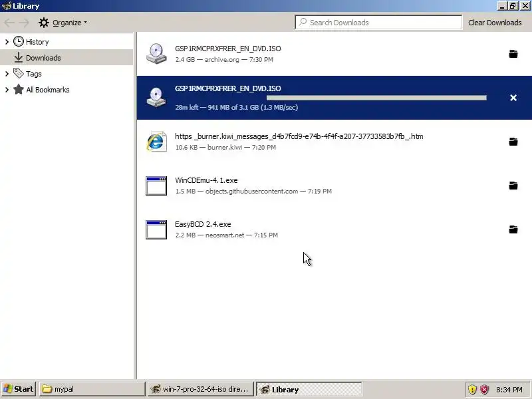Click the Library taskbar button
The width and height of the screenshot is (532, 399).
coord(309,389)
